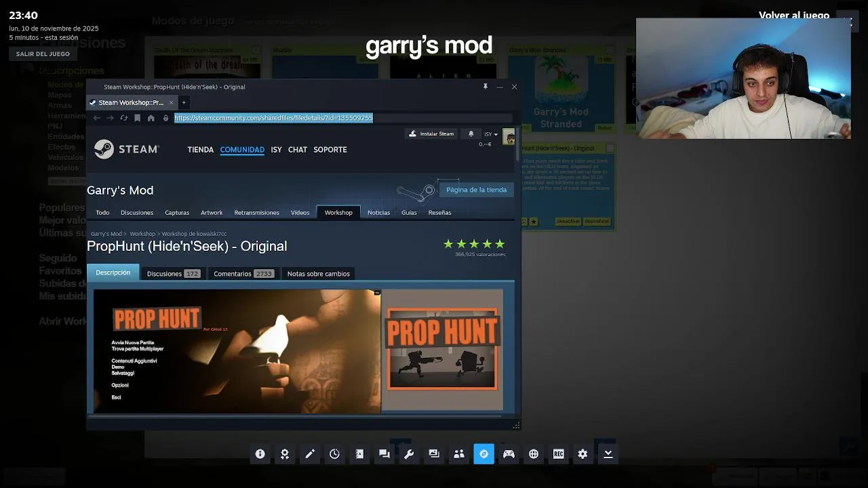Image resolution: width=868 pixels, height=488 pixels.
Task: Switch to the Descripción tab
Action: tap(113, 272)
